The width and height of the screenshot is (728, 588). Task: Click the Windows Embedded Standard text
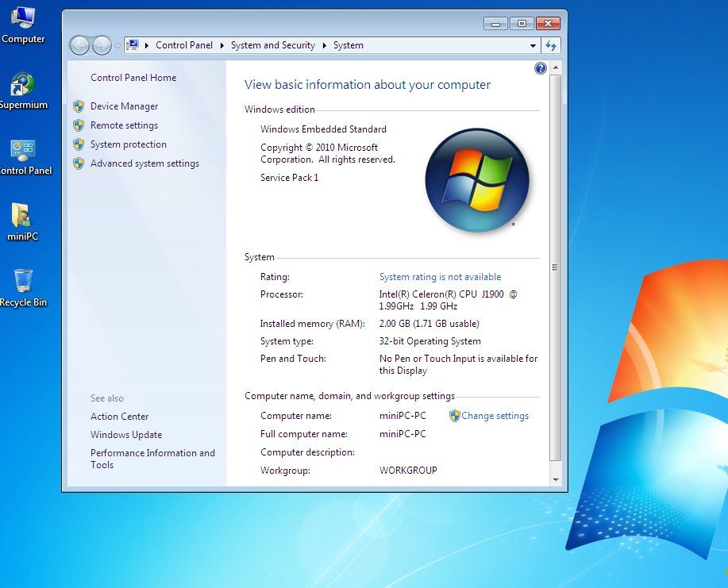click(x=323, y=129)
